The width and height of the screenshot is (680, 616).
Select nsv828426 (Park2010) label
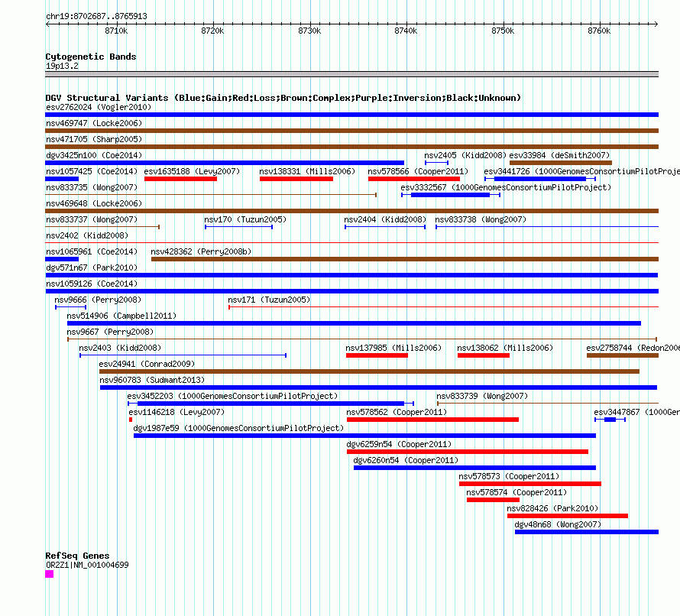point(552,508)
